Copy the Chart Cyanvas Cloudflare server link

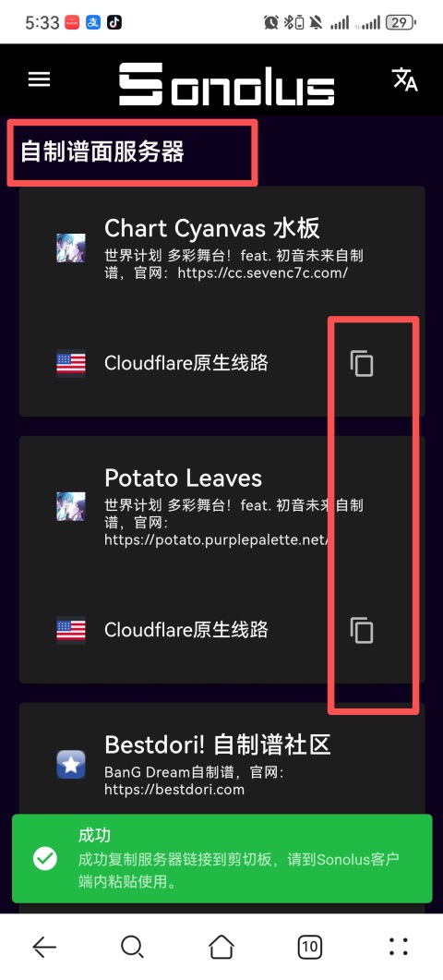[361, 363]
